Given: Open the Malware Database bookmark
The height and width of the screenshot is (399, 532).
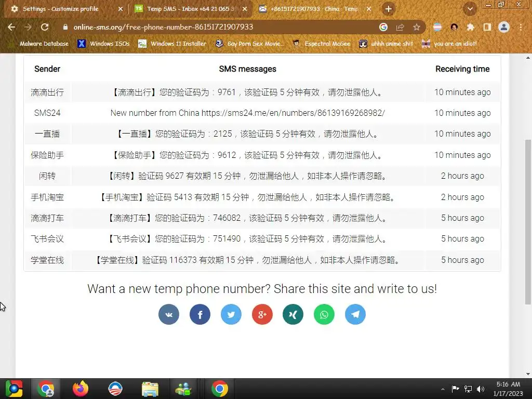Looking at the screenshot, I should [39, 44].
